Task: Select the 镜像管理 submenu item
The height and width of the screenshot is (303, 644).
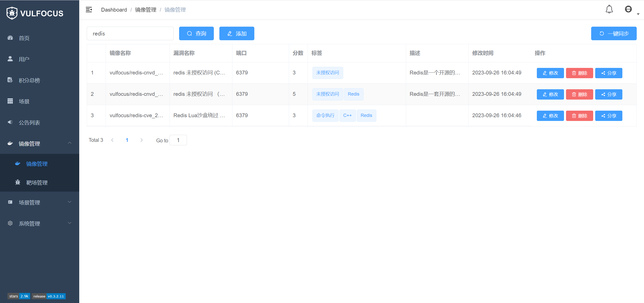Action: 37,164
